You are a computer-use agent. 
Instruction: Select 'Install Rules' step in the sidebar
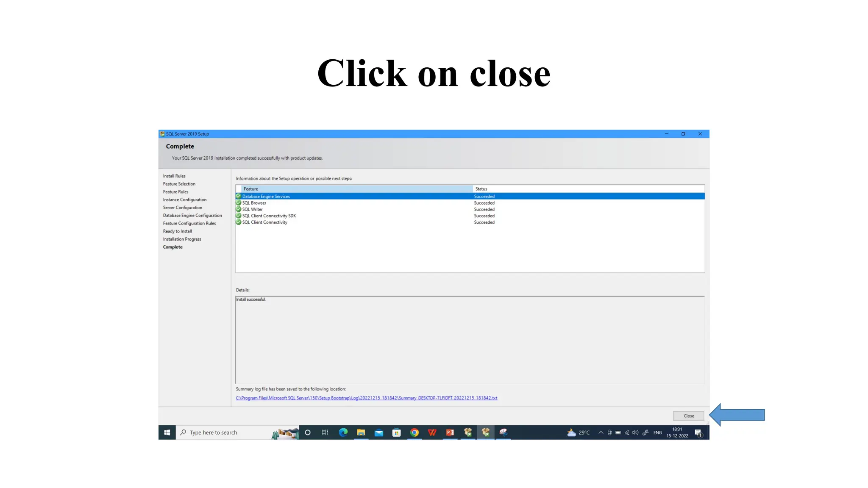[174, 176]
